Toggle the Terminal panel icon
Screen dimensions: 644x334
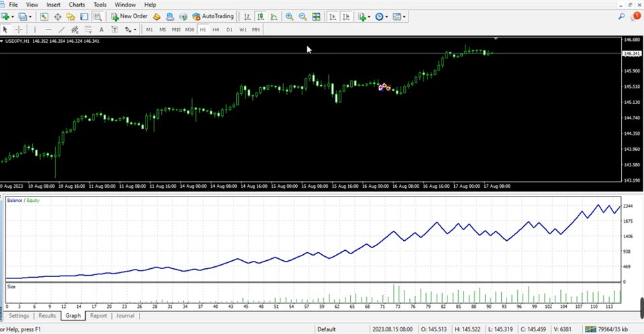(x=85, y=17)
